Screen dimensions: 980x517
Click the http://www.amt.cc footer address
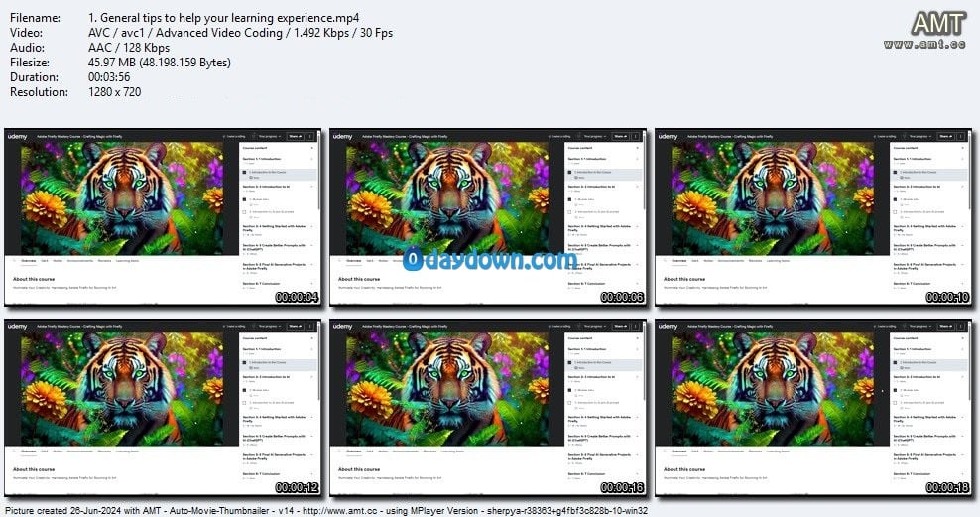340,511
